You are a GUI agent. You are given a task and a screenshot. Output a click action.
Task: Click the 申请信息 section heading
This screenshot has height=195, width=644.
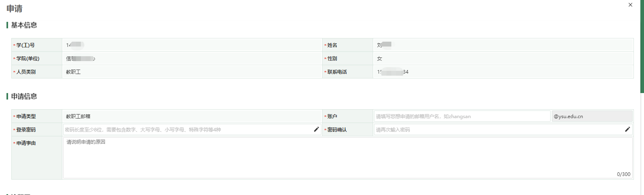[24, 96]
